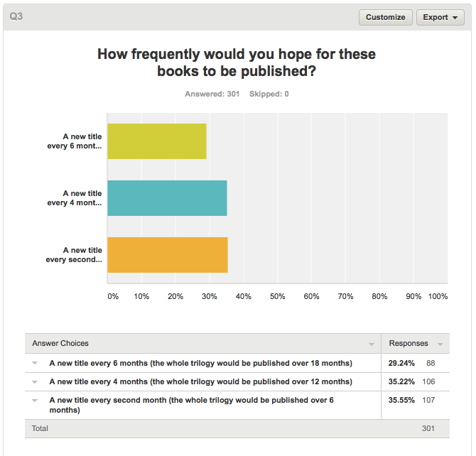Expand the "every second month" table row arrow
Image resolution: width=476 pixels, height=456 pixels.
coord(34,401)
